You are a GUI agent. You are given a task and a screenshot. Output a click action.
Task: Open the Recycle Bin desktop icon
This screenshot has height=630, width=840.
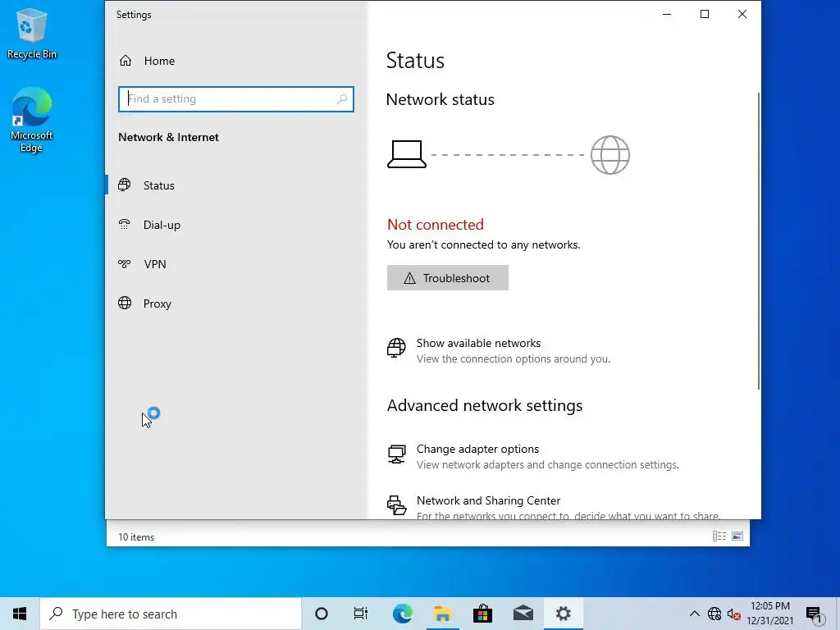click(32, 34)
